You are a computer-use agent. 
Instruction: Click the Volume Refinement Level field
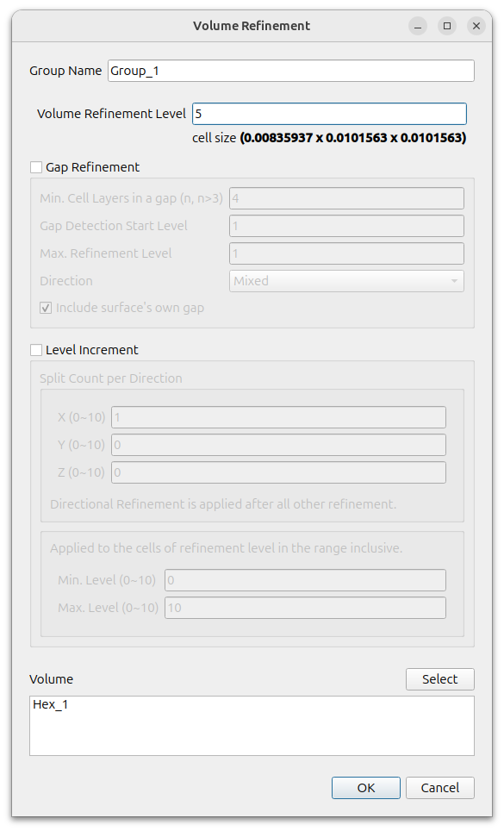coord(329,114)
